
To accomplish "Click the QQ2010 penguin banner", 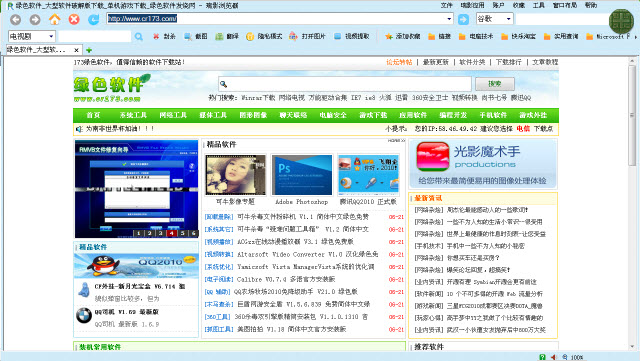I will click(x=136, y=265).
